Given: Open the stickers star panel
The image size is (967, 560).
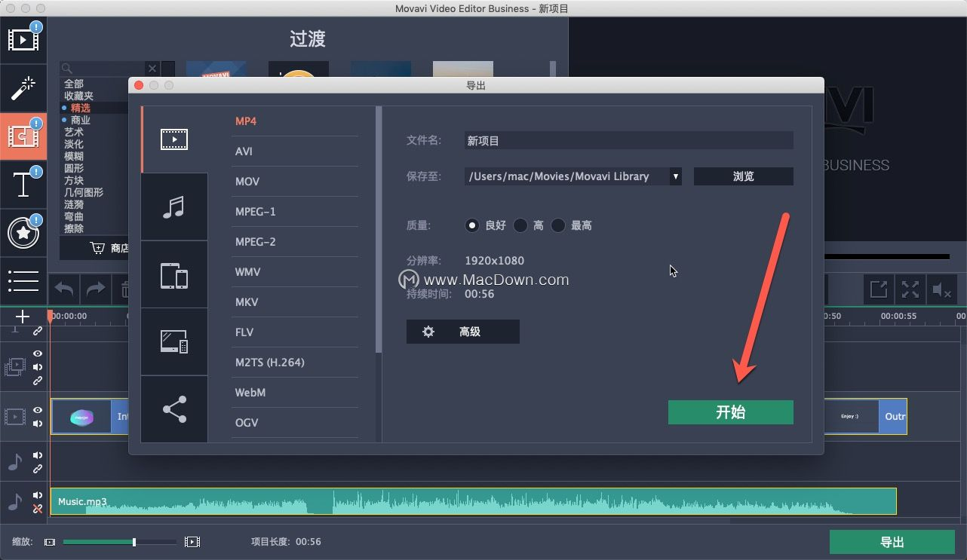Looking at the screenshot, I should pos(23,233).
